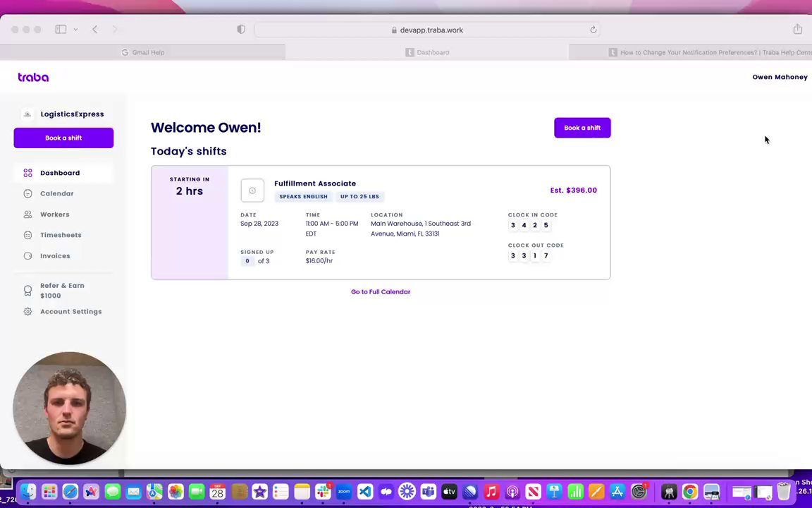Viewport: 812px width, 508px height.
Task: Click the 11:00 AM - 5:00 PM time
Action: pyautogui.click(x=332, y=228)
